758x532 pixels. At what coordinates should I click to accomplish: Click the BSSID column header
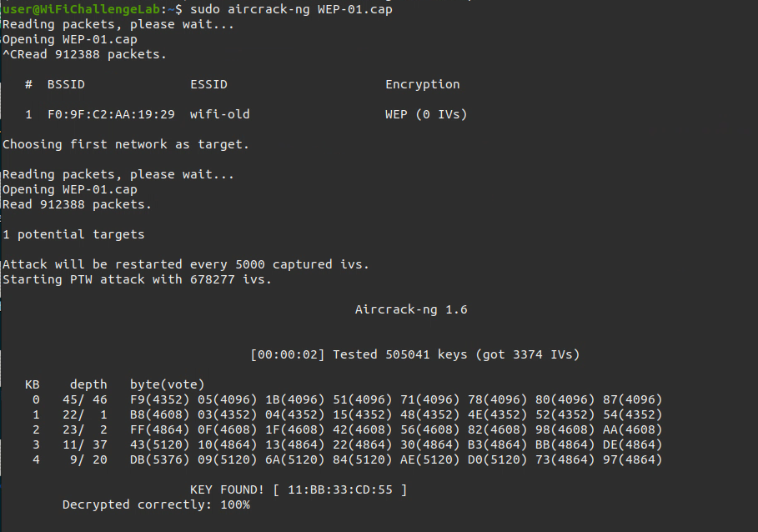pyautogui.click(x=66, y=84)
